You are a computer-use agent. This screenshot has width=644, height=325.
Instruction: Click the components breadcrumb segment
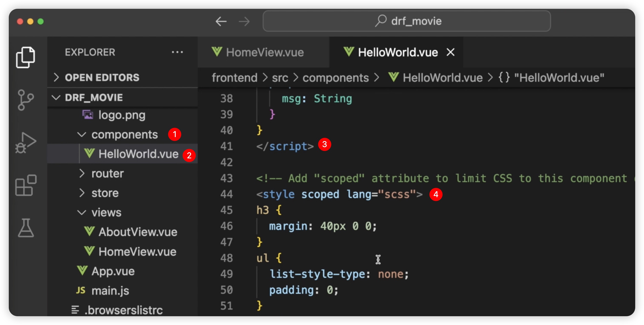click(x=335, y=77)
